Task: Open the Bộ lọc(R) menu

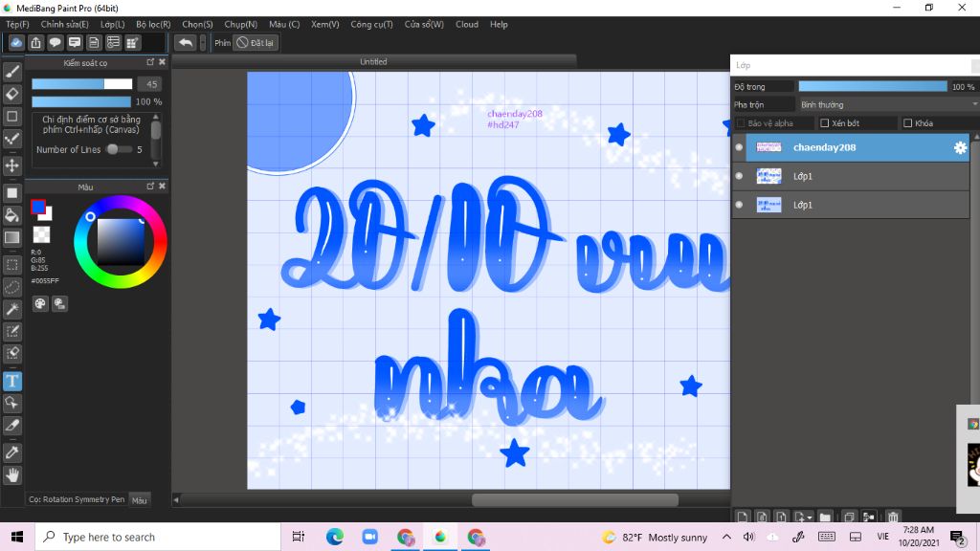Action: point(153,24)
